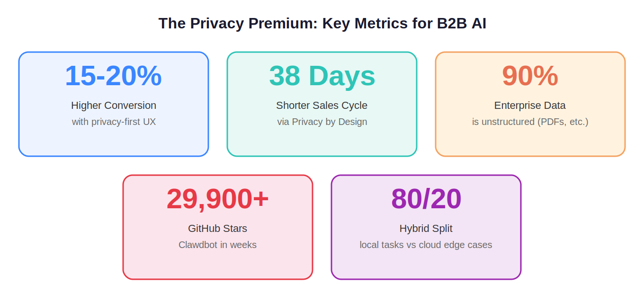Click the 'with privacy-first UX' caption
This screenshot has width=644, height=284.
point(113,122)
